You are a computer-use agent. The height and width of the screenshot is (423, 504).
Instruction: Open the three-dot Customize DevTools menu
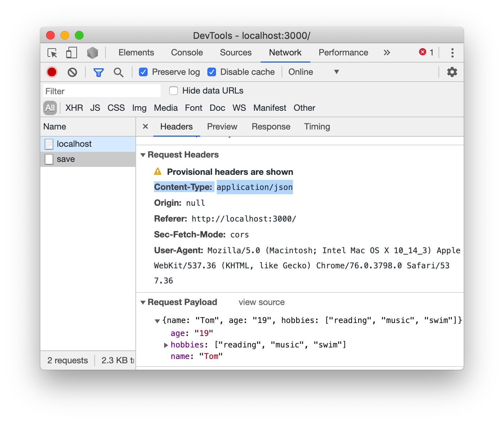pos(452,53)
